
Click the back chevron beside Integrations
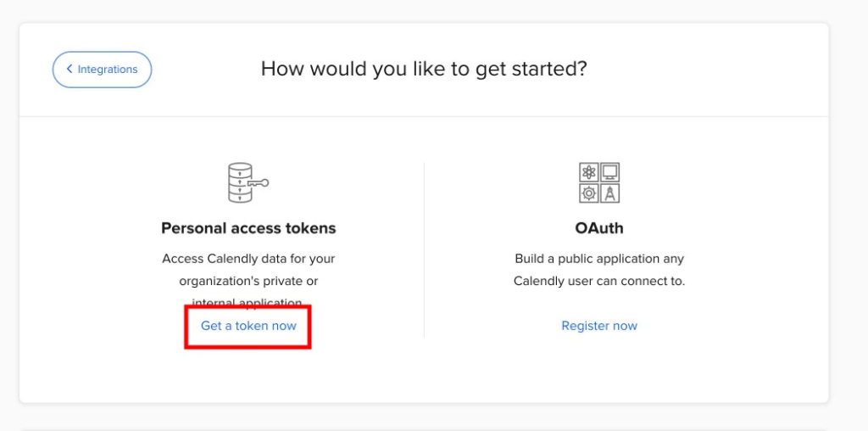tap(70, 69)
